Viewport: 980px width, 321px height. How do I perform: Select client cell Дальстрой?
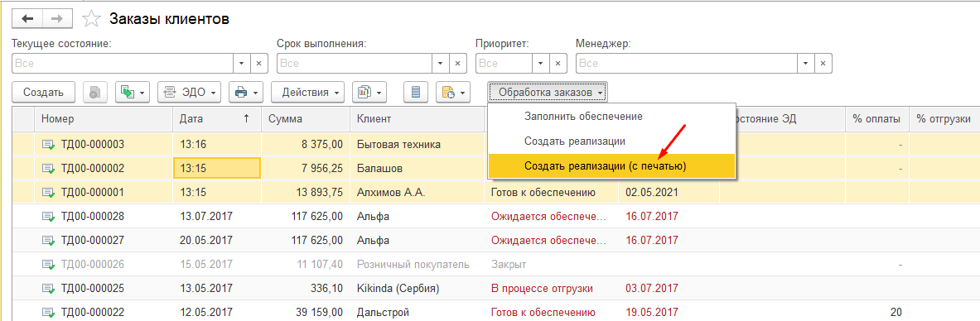(x=417, y=312)
